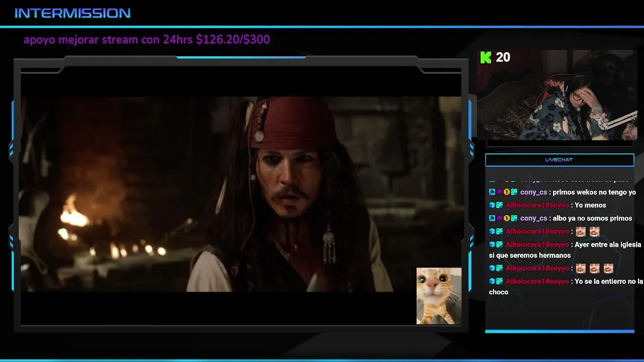Open cony_cs profile from 'primos wekos' message
Viewport: 644px width, 362px height.
[x=533, y=192]
